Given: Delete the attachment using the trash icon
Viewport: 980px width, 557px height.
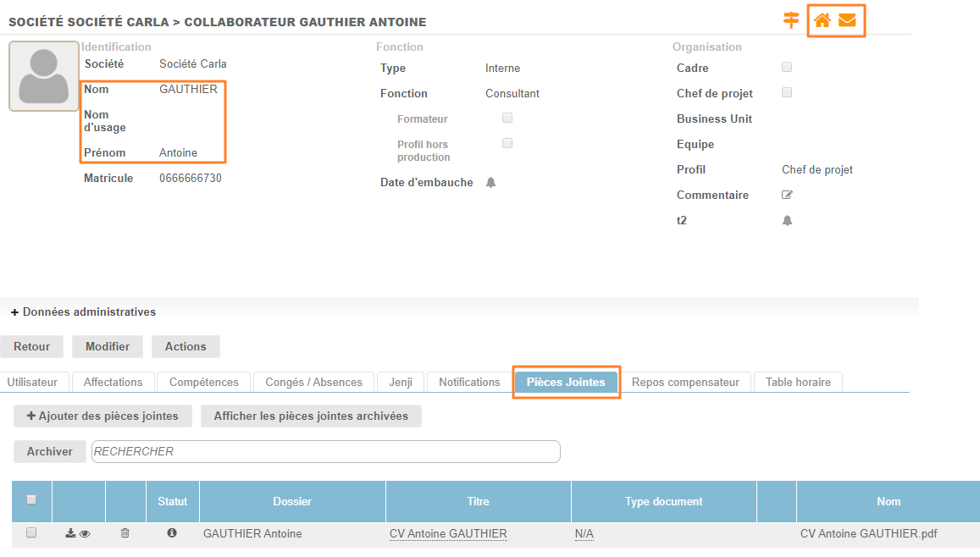Looking at the screenshot, I should (x=125, y=533).
